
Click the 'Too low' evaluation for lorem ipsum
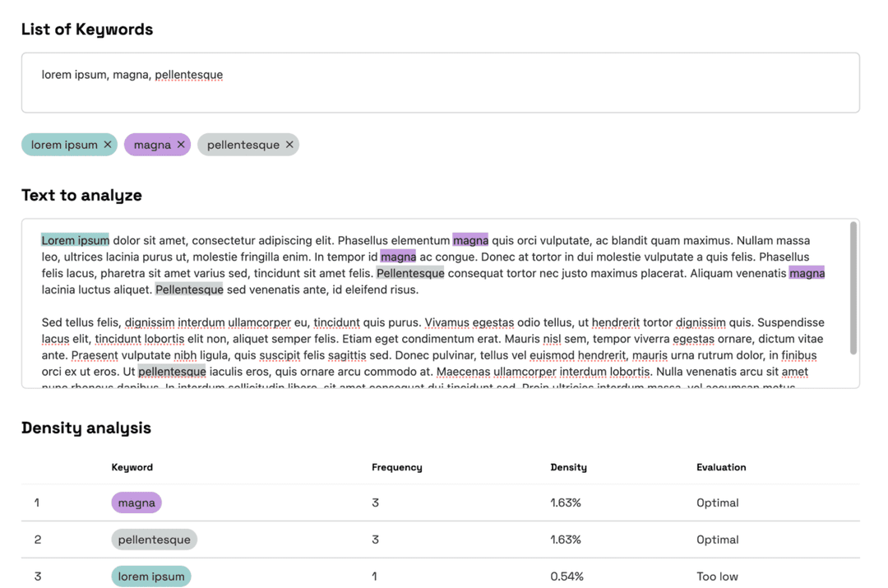(717, 576)
